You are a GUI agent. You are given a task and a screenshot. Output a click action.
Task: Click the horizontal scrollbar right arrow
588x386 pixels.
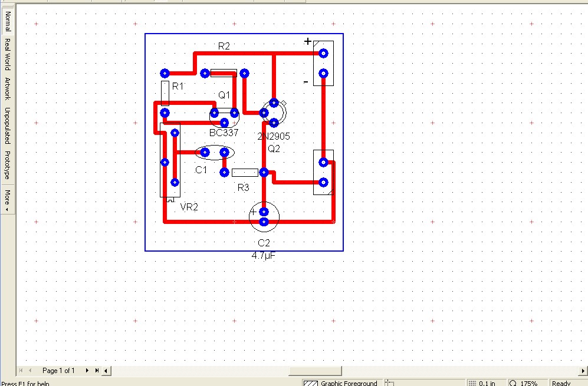pos(583,371)
